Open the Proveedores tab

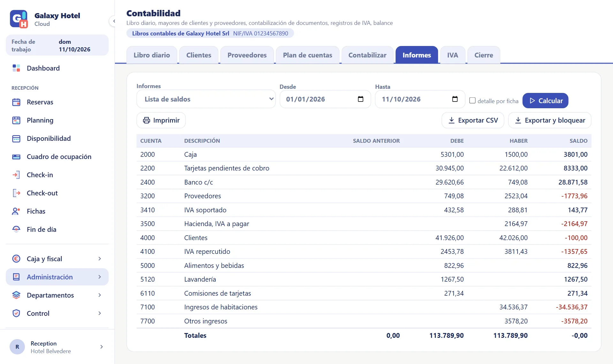pos(247,55)
